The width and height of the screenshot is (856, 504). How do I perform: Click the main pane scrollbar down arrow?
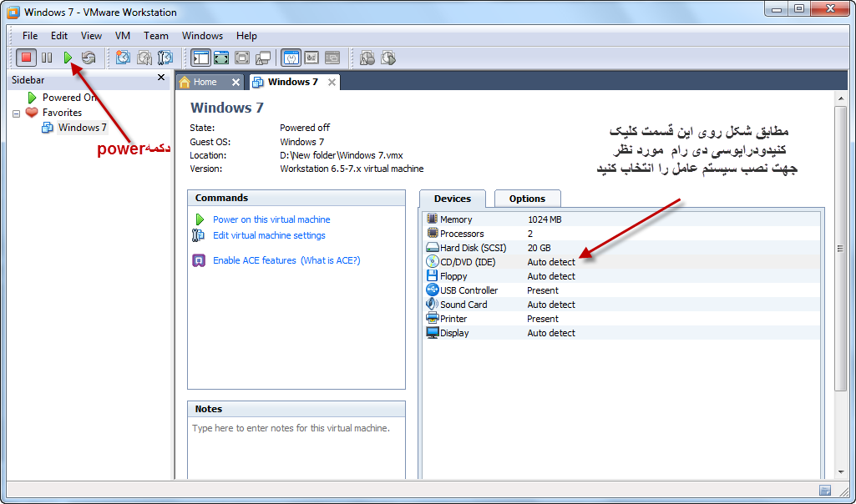pyautogui.click(x=841, y=472)
